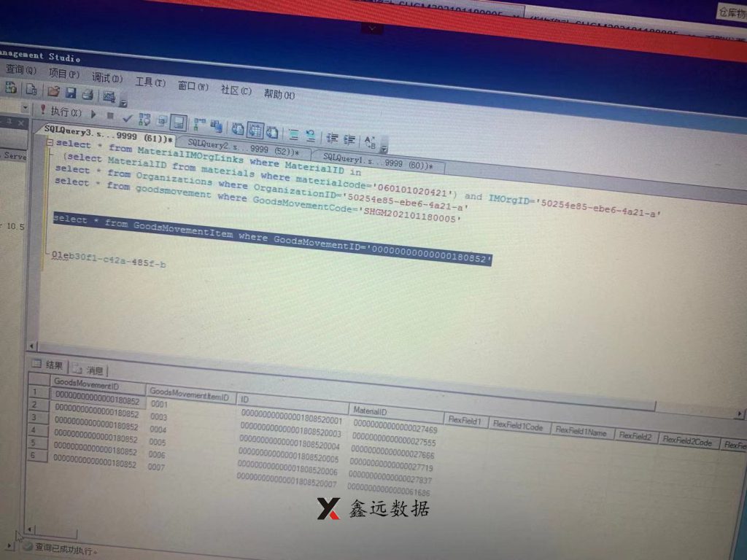Click the Save floppy disk icon
This screenshot has width=747, height=560.
[71, 93]
